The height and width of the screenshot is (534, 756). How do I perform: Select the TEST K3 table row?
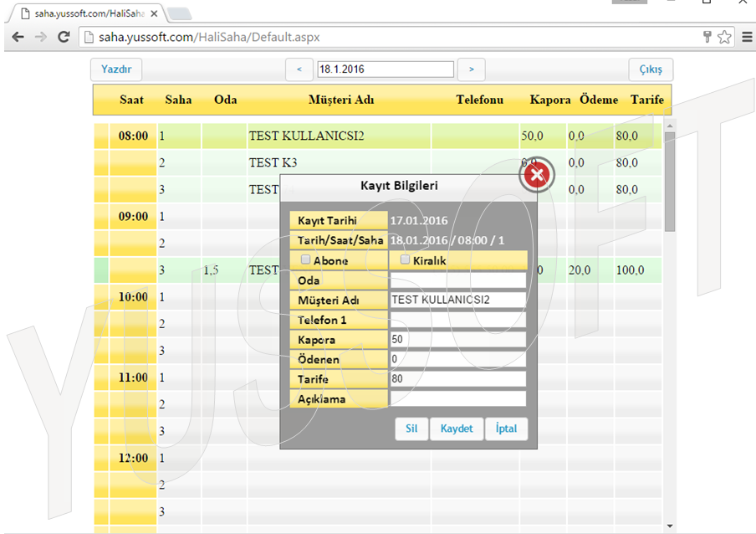(377, 163)
